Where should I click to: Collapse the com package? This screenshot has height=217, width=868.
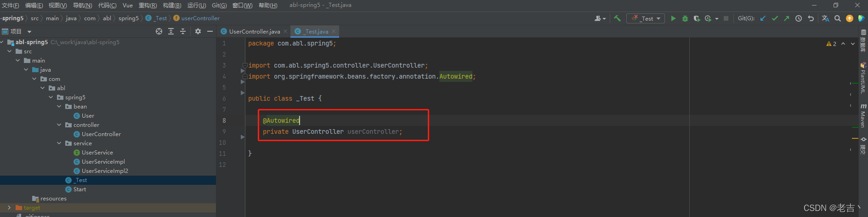pos(34,79)
